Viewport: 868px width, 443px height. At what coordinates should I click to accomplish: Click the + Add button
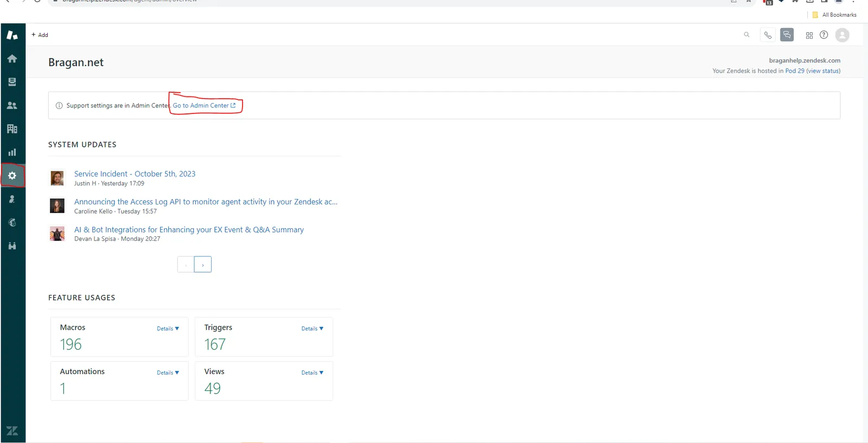(x=40, y=35)
